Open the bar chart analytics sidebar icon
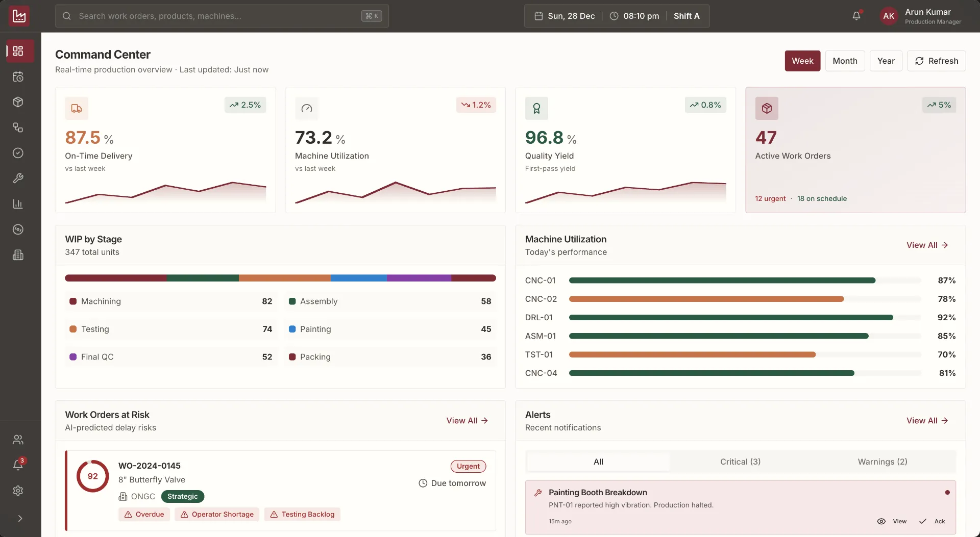 click(18, 204)
